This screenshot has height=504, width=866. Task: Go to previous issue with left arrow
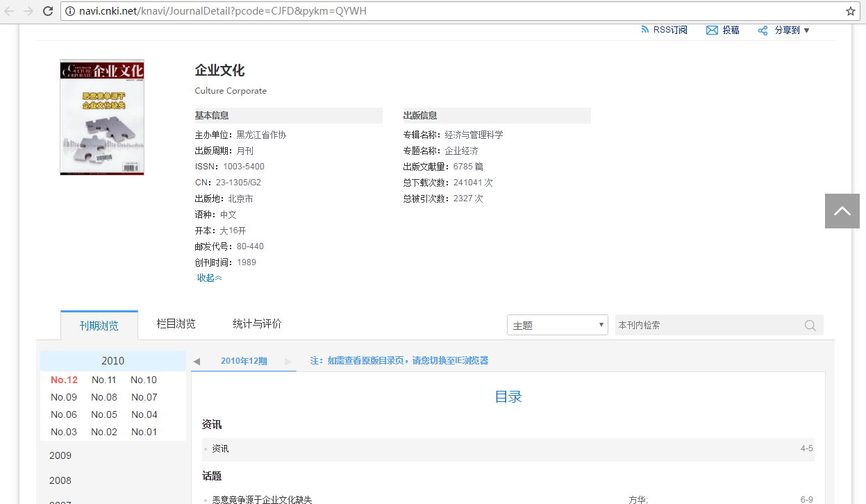pyautogui.click(x=197, y=362)
